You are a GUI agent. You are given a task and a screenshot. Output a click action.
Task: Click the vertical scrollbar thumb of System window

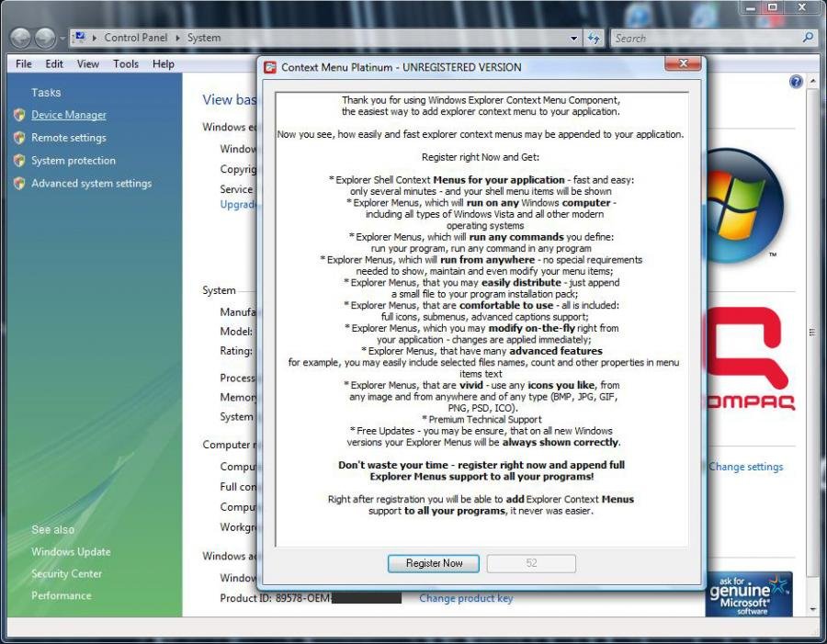[x=812, y=333]
